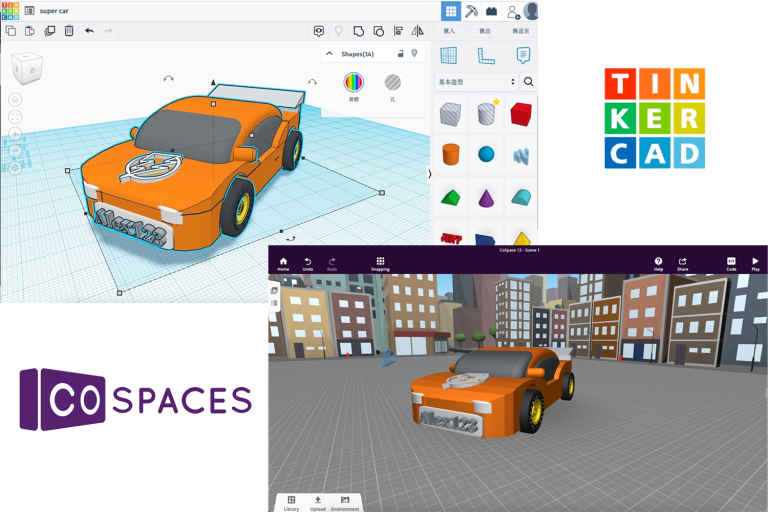Invite a collaborator with the add-person icon
The width and height of the screenshot is (768, 512).
(513, 11)
